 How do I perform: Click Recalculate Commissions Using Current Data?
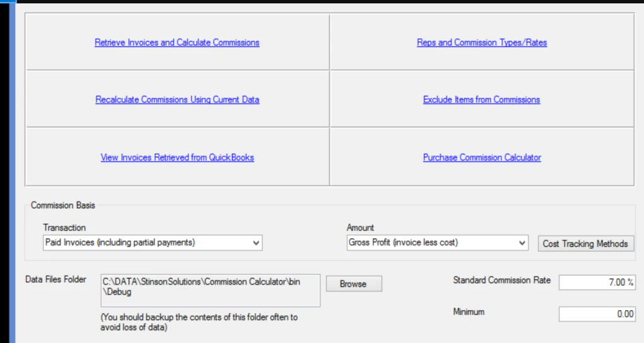coord(177,99)
